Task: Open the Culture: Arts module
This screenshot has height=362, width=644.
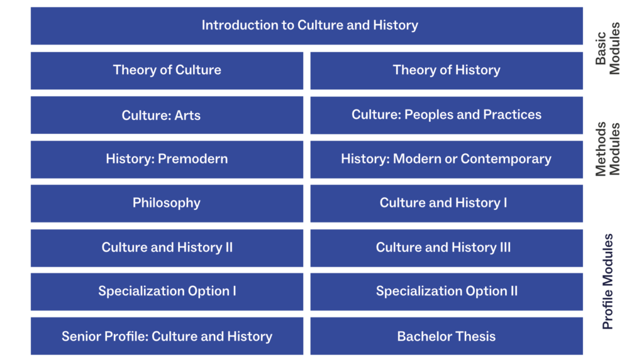Action: (167, 116)
